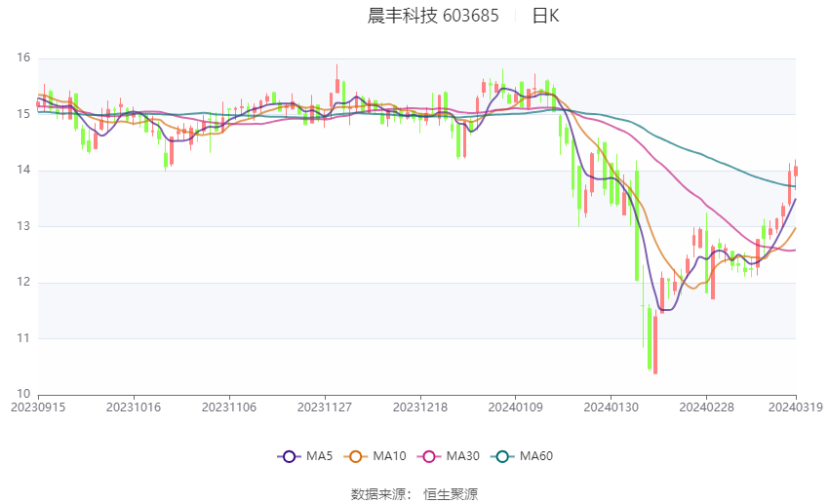Click the MA5 purple legend circle marker

coord(288,456)
